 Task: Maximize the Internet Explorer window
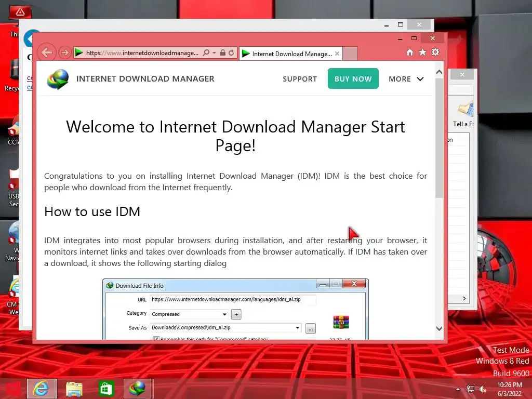(x=414, y=38)
